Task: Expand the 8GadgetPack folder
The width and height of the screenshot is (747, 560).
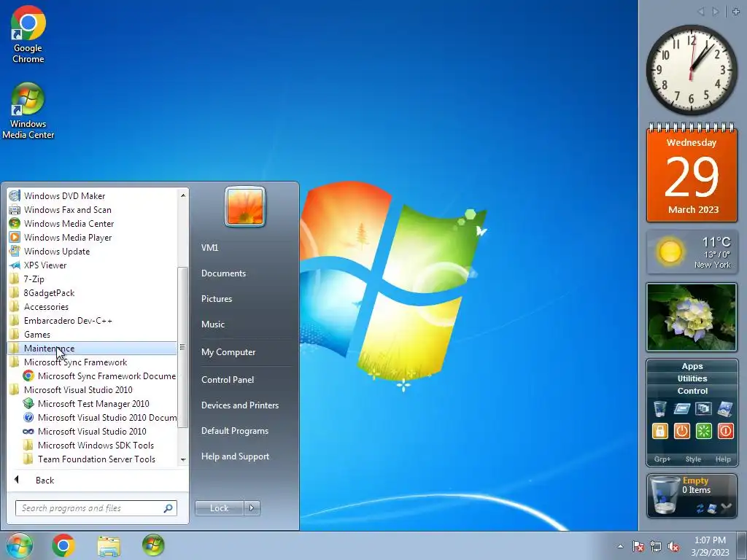Action: [x=92, y=292]
